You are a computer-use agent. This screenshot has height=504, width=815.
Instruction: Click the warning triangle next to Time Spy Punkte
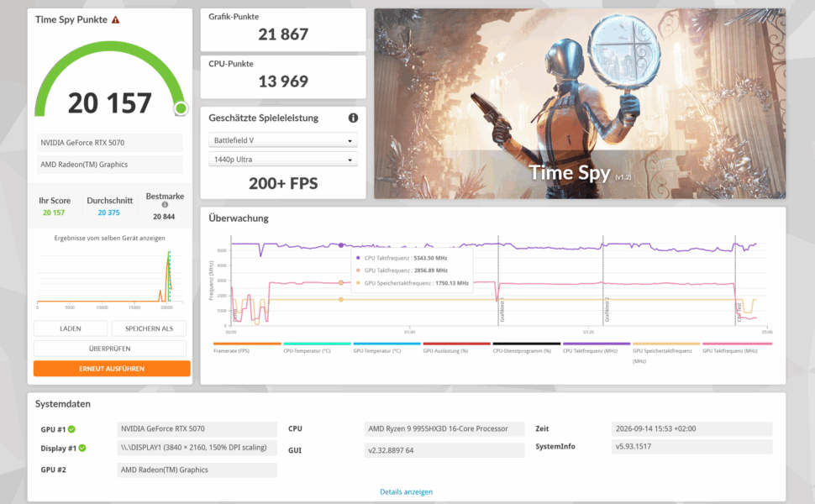click(x=115, y=20)
